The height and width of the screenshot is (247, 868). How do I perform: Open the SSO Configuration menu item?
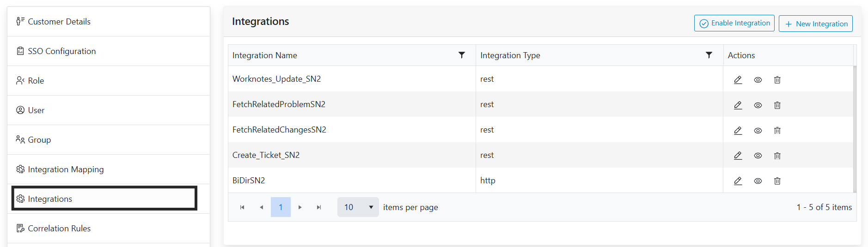[x=61, y=51]
